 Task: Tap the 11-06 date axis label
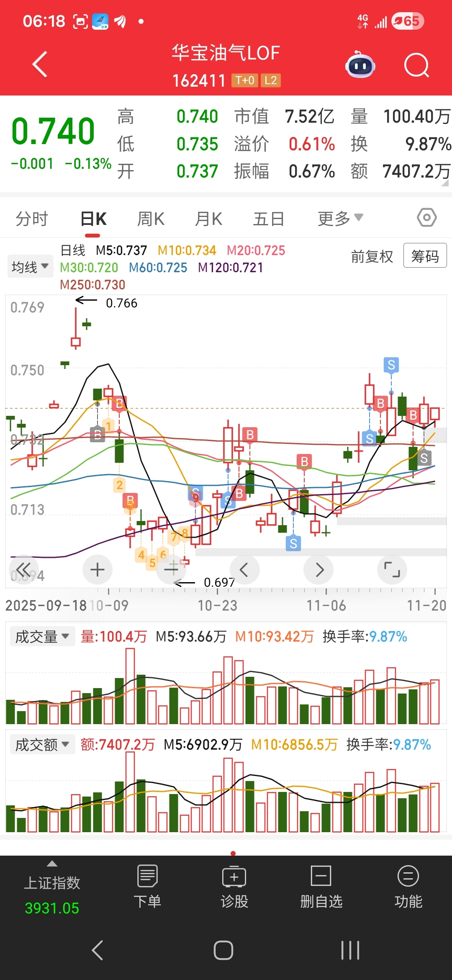tap(326, 606)
